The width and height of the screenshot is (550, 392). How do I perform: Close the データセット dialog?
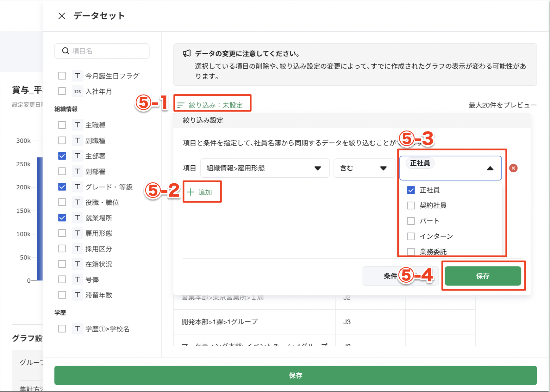(61, 15)
